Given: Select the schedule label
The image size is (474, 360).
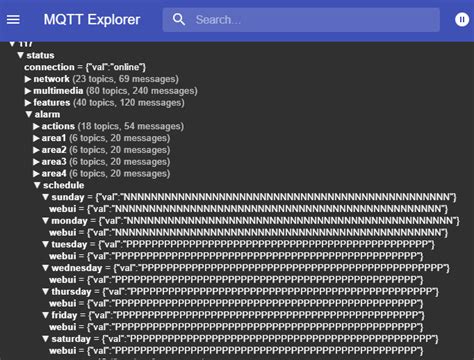Looking at the screenshot, I should 64,185.
